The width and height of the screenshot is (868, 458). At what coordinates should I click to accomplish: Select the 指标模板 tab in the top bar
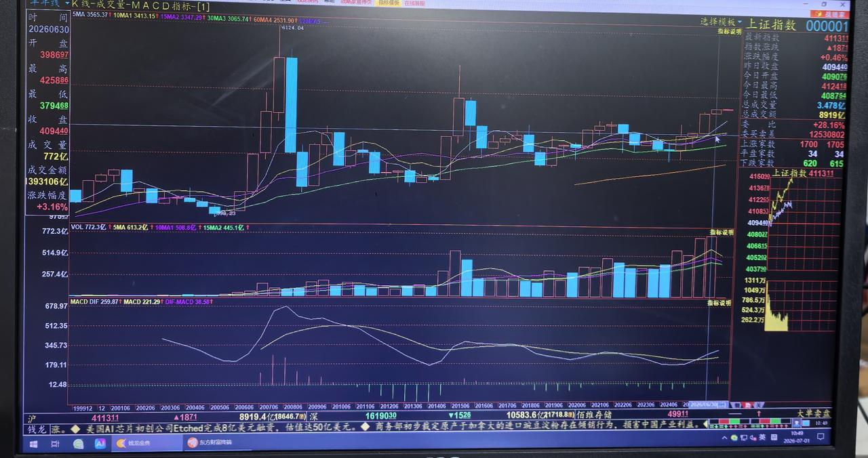click(389, 3)
